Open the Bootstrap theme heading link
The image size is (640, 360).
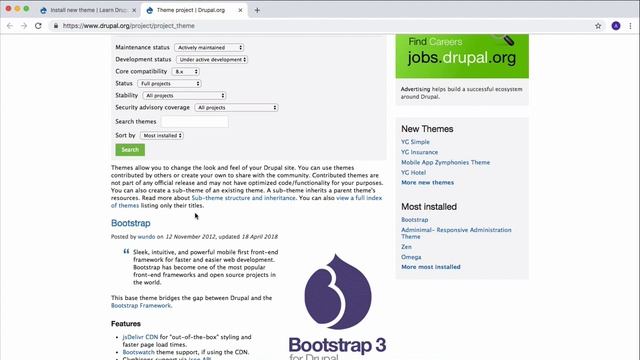coord(131,223)
